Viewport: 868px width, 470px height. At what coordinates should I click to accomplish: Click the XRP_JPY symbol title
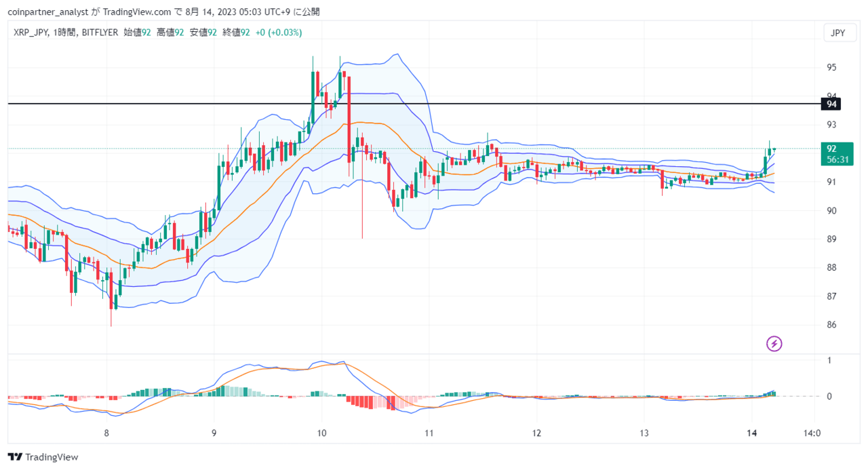tap(31, 33)
